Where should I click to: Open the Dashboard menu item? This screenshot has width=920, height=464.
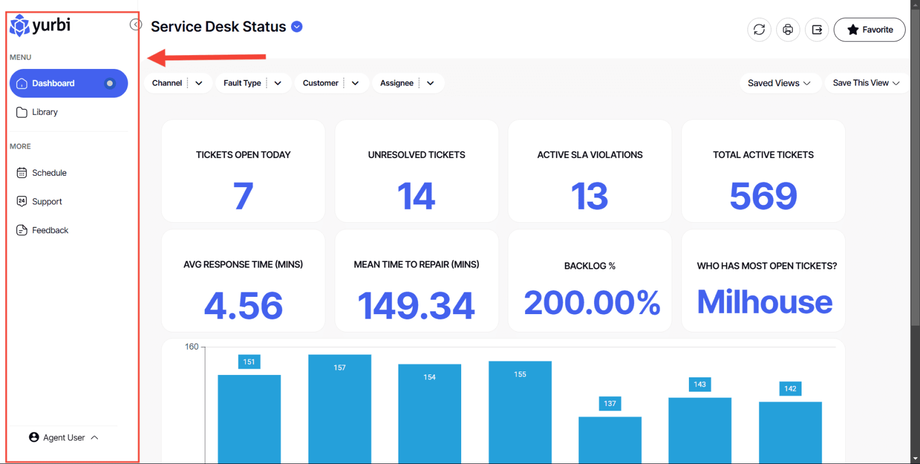tap(69, 83)
